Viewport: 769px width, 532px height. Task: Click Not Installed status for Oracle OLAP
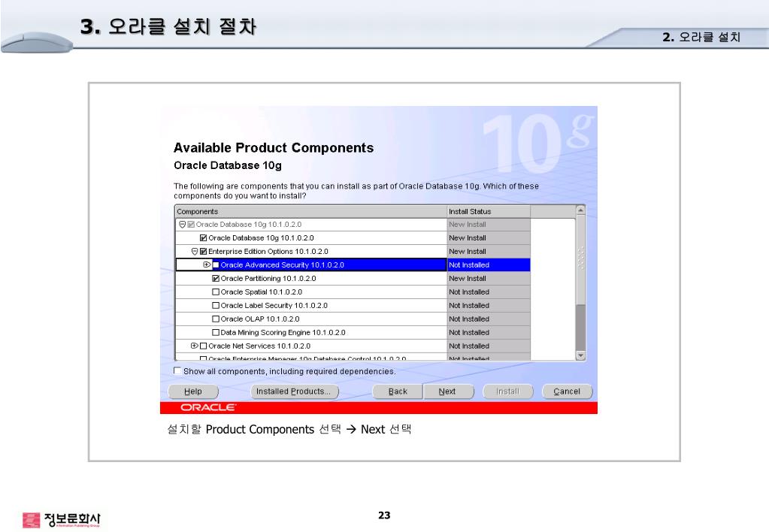click(x=489, y=319)
